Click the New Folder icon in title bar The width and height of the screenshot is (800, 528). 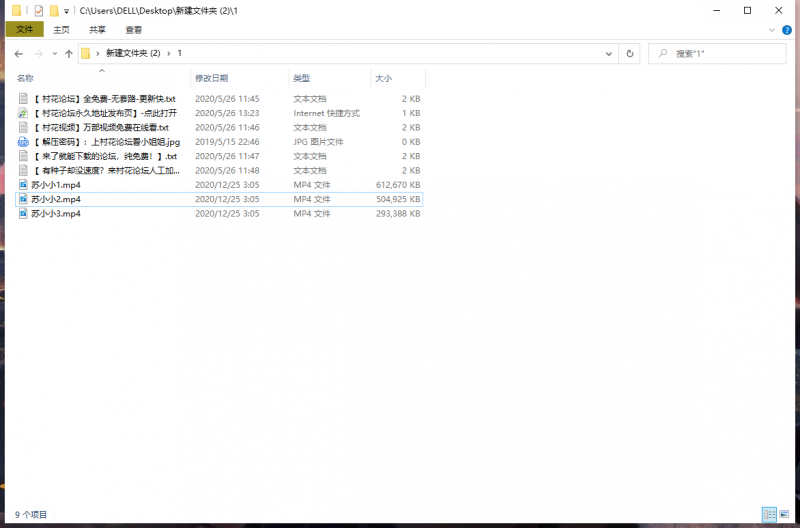click(54, 10)
